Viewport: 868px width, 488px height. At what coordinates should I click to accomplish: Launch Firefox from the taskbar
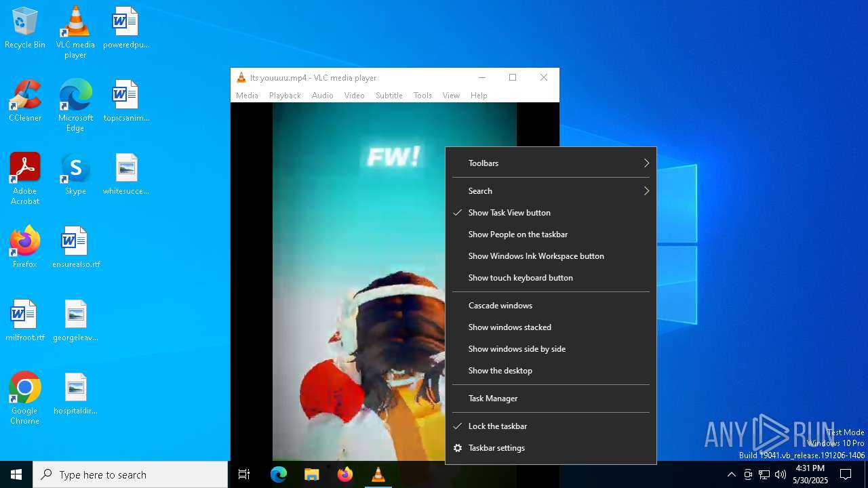[x=345, y=474]
